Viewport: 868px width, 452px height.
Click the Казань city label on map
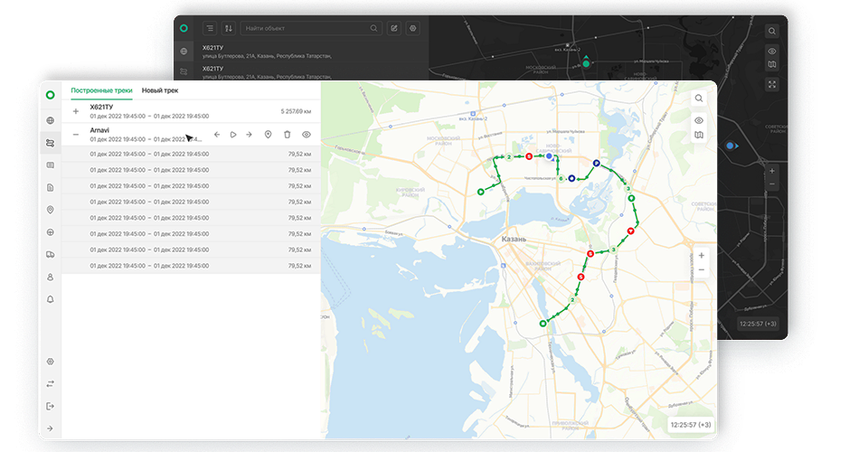click(514, 239)
